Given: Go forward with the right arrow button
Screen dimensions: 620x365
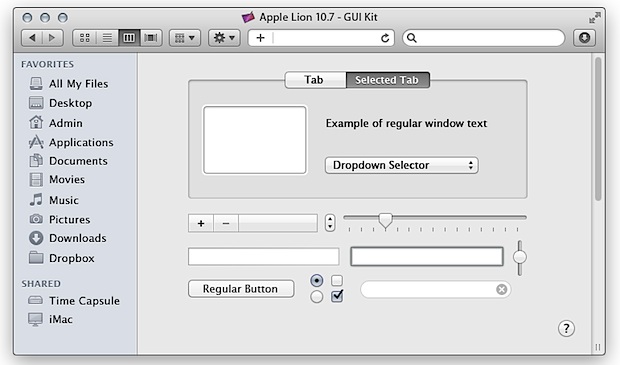Looking at the screenshot, I should point(53,38).
